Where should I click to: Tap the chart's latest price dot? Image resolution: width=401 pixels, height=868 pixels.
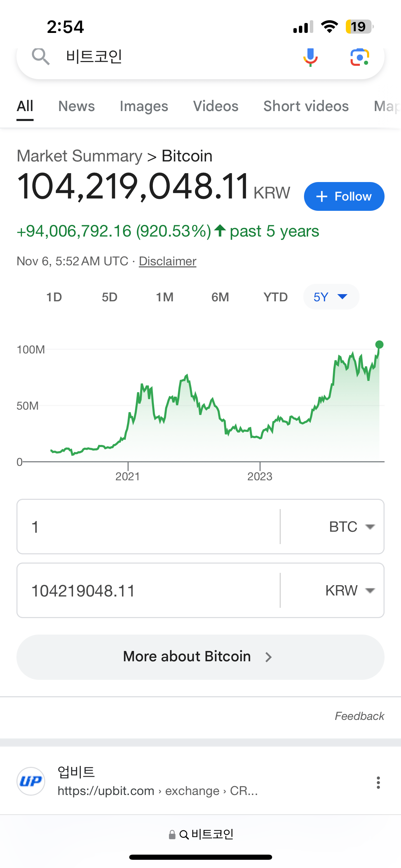(379, 345)
